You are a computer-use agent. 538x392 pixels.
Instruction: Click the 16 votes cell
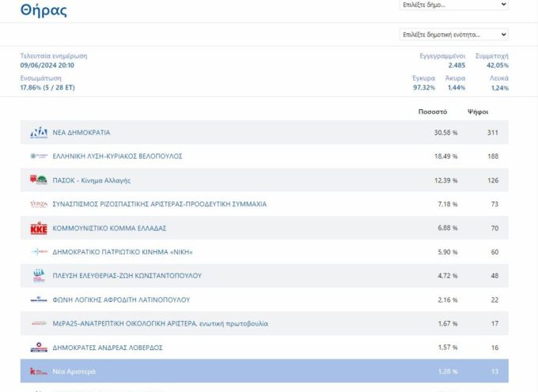494,348
